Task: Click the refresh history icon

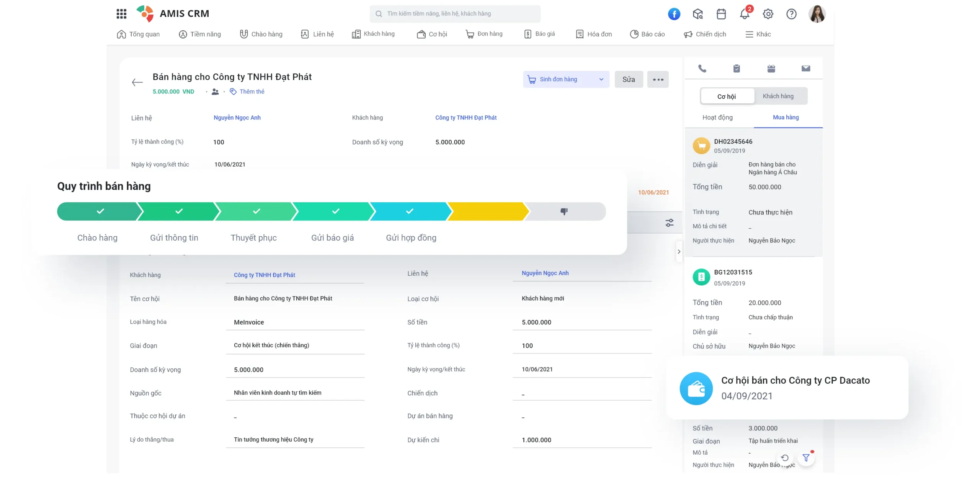Action: (x=784, y=458)
